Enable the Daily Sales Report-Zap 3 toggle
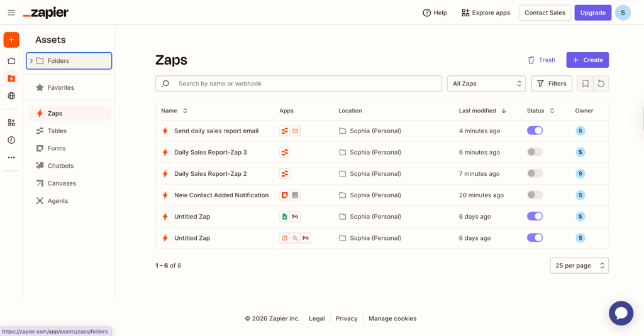 click(535, 152)
